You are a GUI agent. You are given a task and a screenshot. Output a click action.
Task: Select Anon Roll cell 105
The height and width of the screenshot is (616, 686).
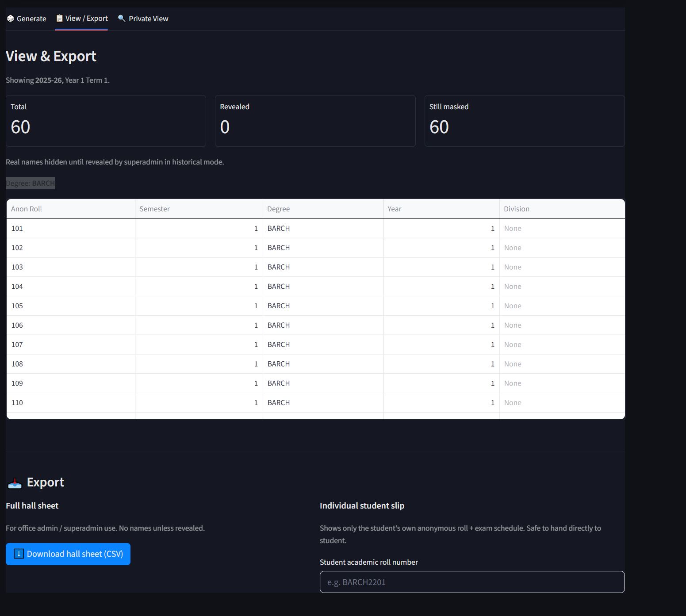(71, 306)
